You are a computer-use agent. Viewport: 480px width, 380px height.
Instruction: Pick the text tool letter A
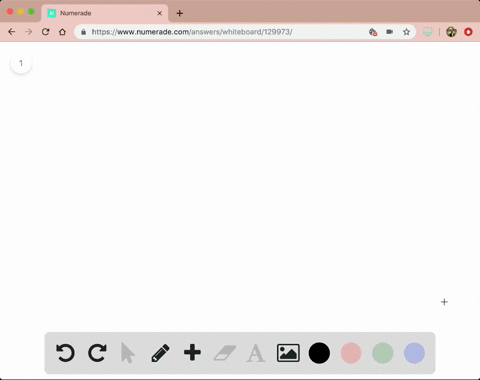click(x=256, y=353)
